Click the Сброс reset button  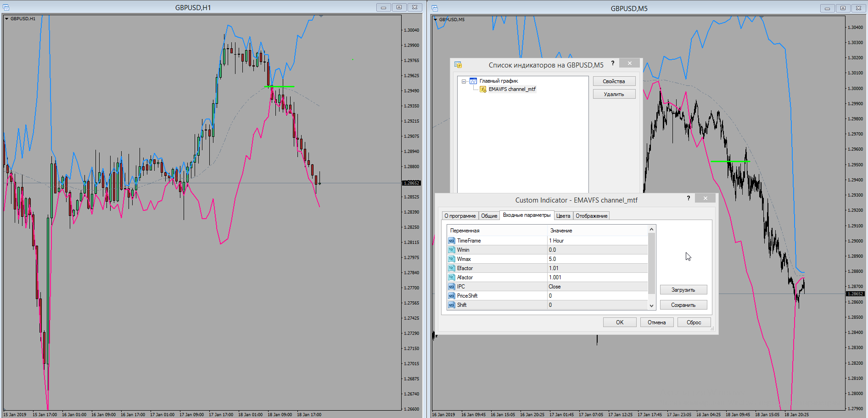pyautogui.click(x=694, y=322)
